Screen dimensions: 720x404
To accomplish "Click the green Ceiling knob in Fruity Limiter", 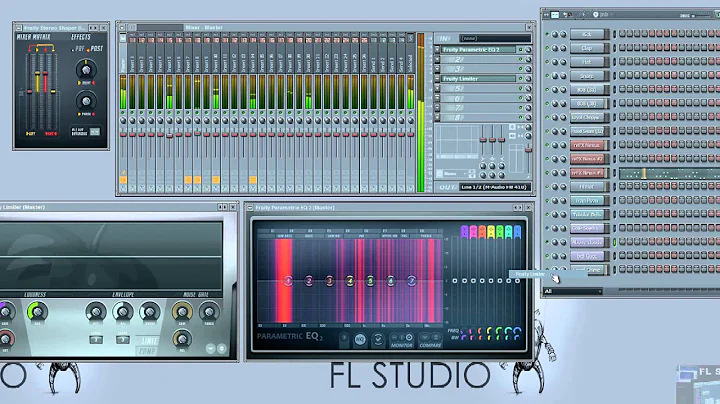I will click(x=37, y=312).
